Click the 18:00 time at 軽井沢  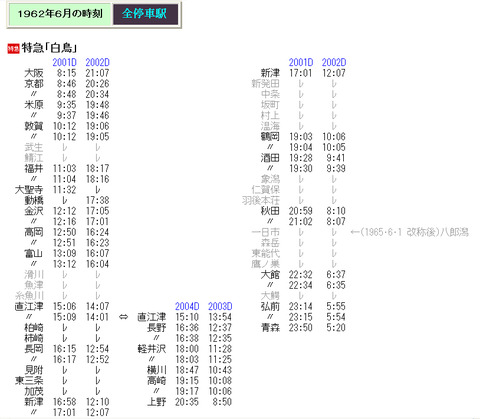coord(187,349)
